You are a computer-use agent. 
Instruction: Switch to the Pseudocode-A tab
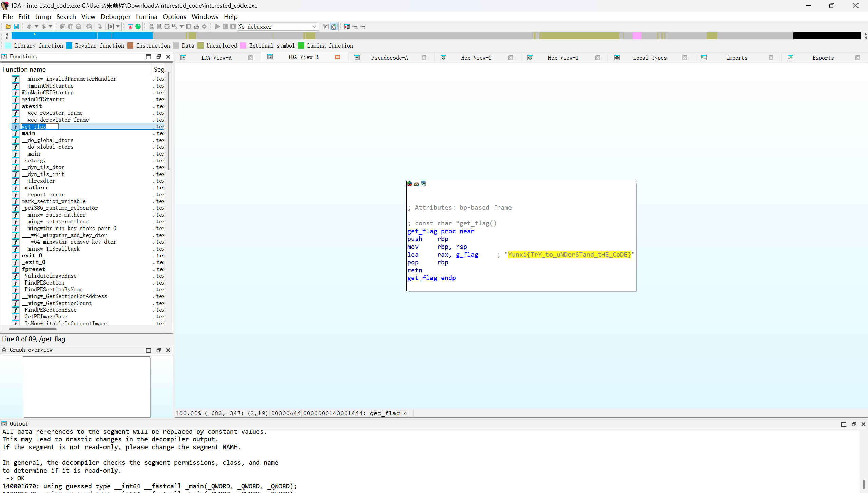(389, 58)
